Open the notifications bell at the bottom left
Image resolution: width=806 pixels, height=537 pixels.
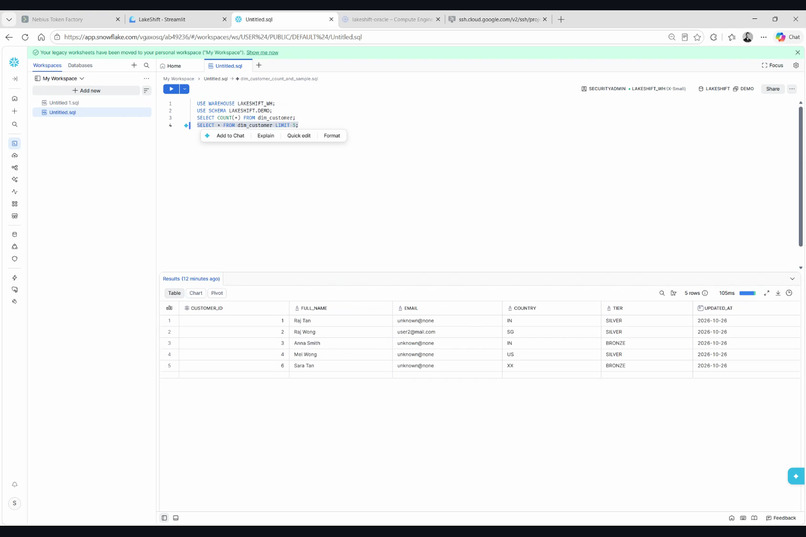point(14,485)
